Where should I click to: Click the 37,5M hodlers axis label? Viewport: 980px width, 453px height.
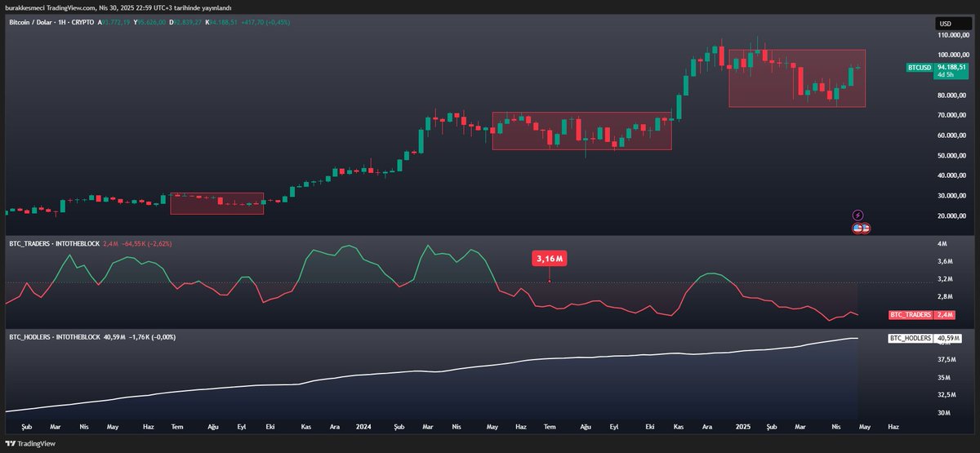(946, 359)
